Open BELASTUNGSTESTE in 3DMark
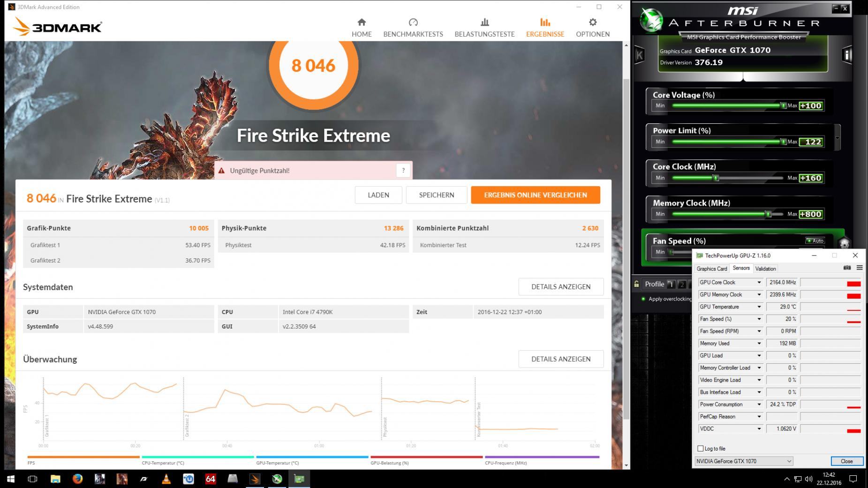Viewport: 868px width, 488px height. click(x=484, y=28)
